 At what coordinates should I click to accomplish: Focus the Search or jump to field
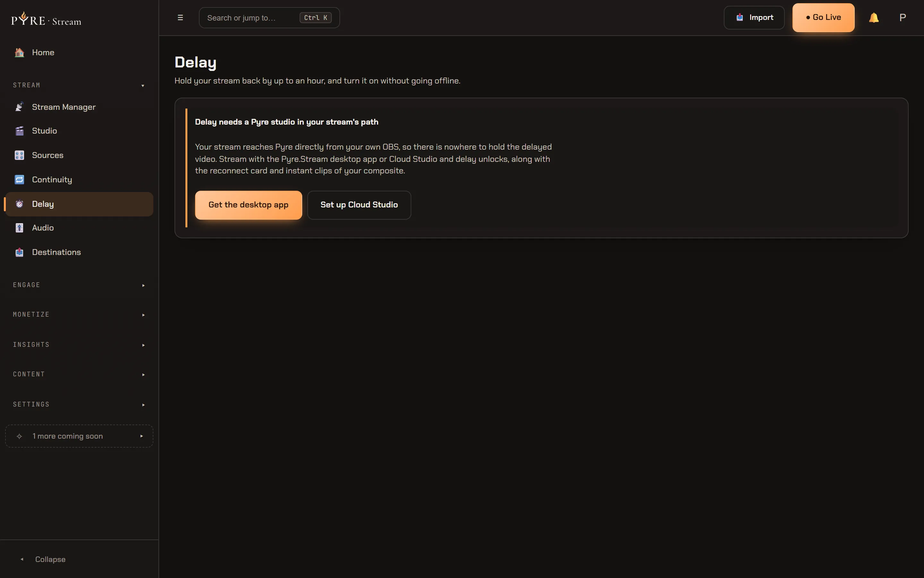(x=269, y=18)
